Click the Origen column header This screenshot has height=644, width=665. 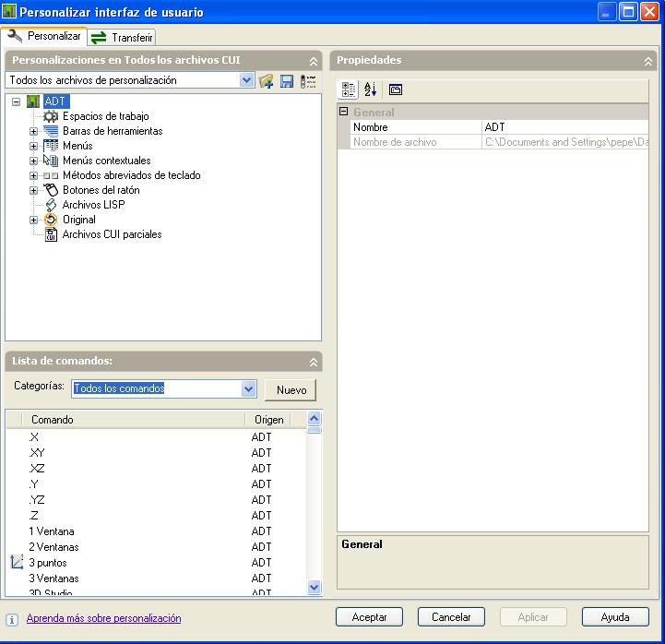point(268,420)
